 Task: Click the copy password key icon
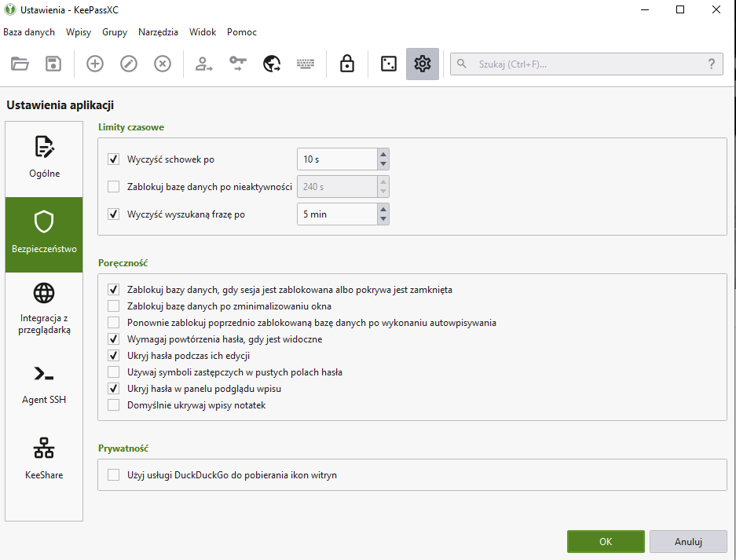(x=238, y=64)
